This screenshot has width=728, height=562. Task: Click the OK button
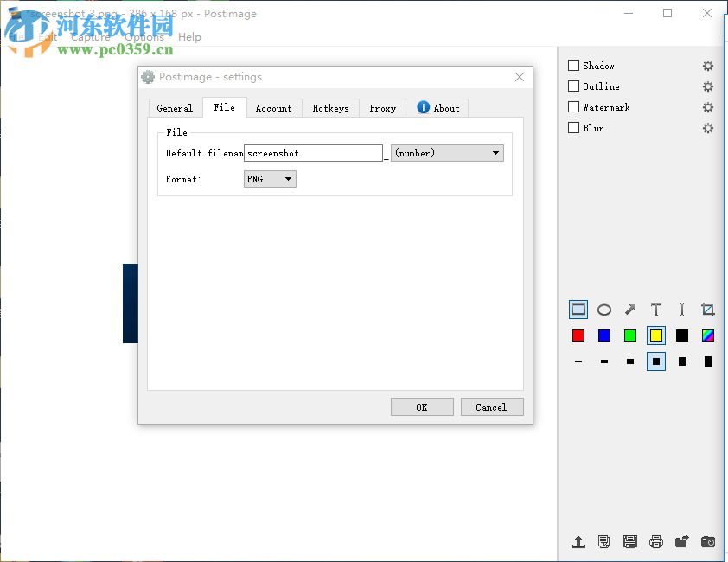[x=422, y=406]
